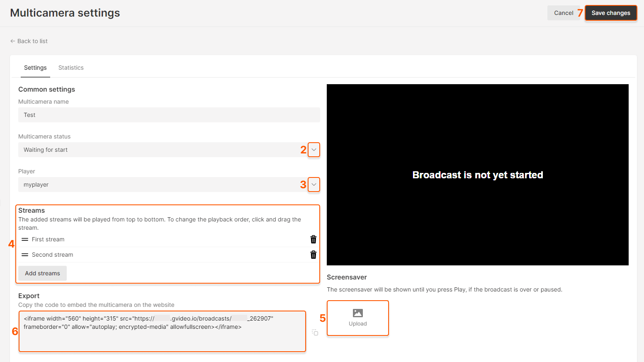Screen dimensions: 644x362
Task: Click the Add streams button
Action: point(42,273)
